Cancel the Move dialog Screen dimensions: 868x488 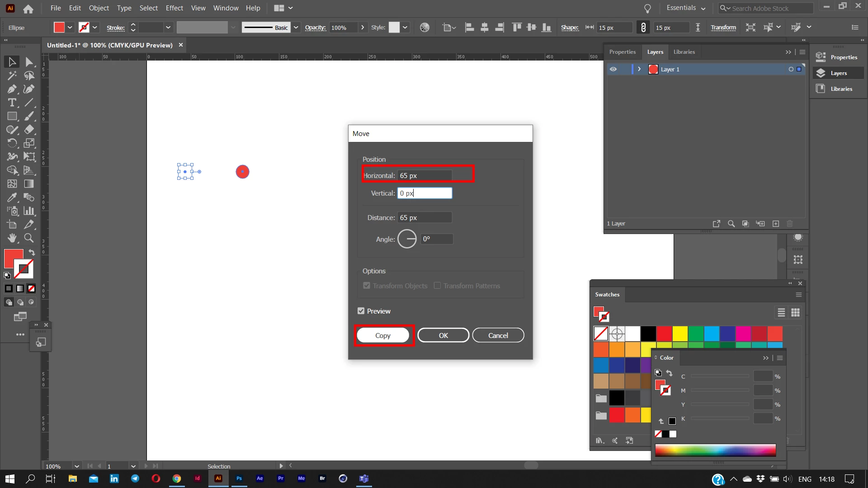pyautogui.click(x=498, y=335)
